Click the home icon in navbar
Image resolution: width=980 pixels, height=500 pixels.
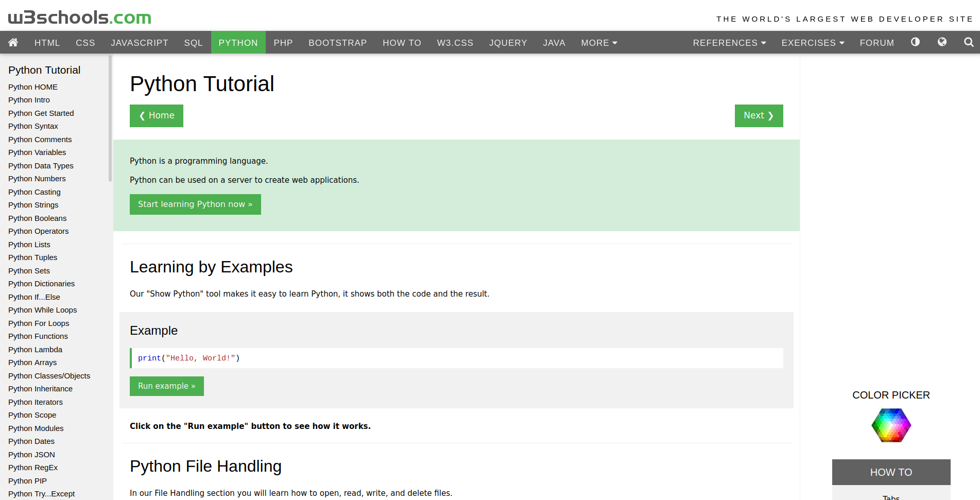coord(13,42)
